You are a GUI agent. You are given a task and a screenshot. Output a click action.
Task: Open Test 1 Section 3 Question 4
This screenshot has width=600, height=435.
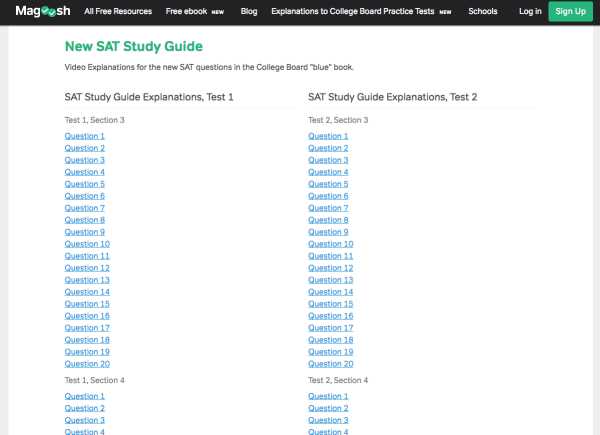(85, 172)
